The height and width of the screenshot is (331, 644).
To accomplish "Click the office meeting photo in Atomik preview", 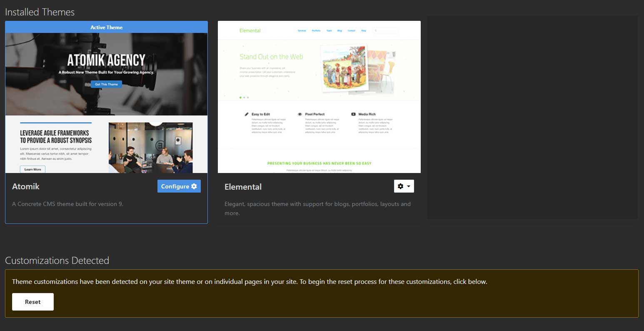I will tap(150, 147).
